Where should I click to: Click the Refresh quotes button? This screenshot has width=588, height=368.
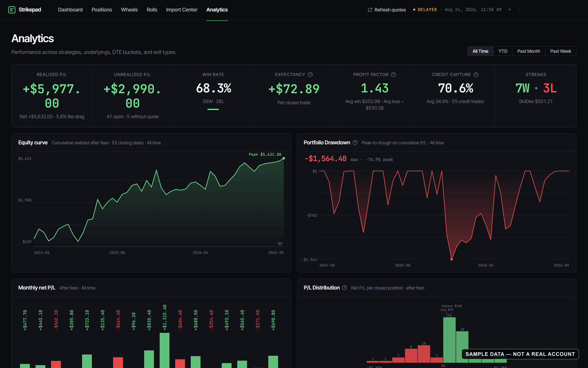(x=387, y=10)
